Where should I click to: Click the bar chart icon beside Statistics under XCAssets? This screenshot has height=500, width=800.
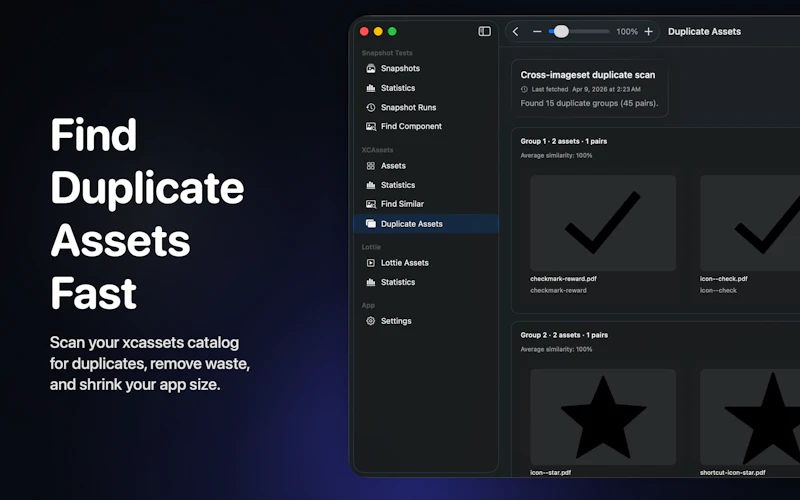[x=371, y=185]
